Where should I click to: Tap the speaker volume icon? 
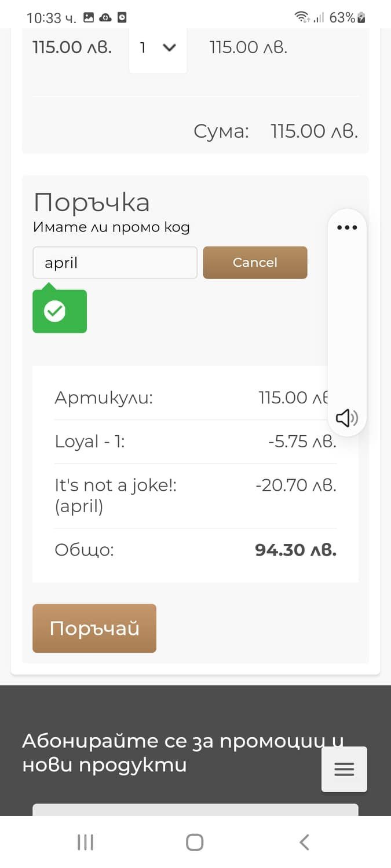click(x=346, y=418)
